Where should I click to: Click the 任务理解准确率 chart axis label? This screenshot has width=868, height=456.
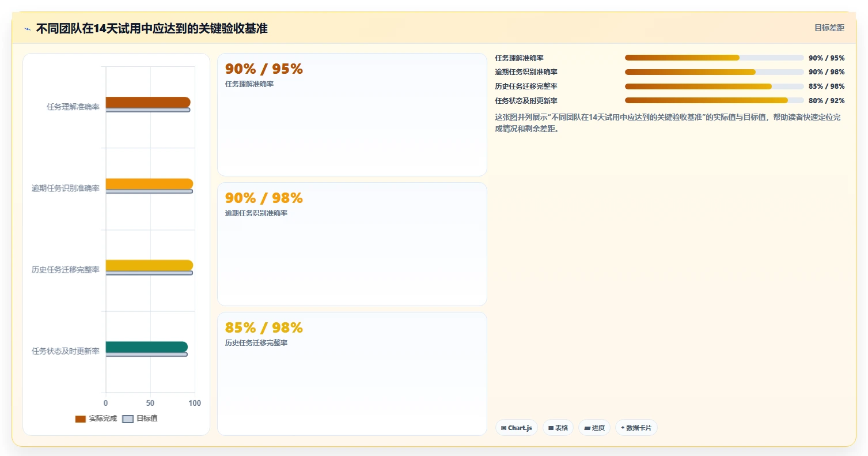pyautogui.click(x=73, y=107)
